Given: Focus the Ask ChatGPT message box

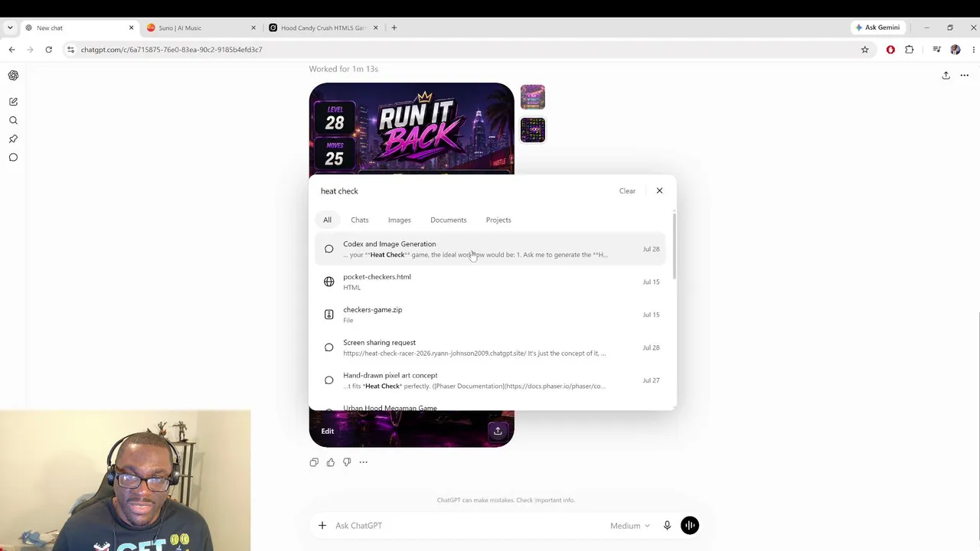Looking at the screenshot, I should pyautogui.click(x=469, y=526).
